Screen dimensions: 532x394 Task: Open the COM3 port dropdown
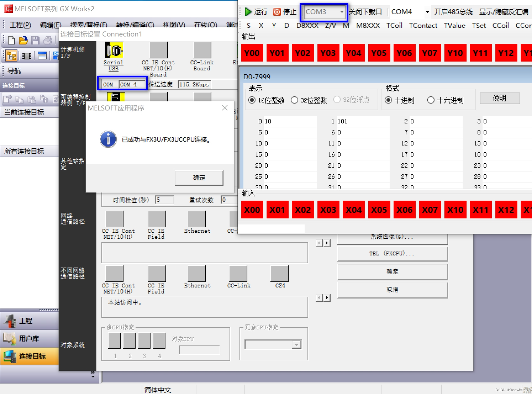(x=342, y=12)
